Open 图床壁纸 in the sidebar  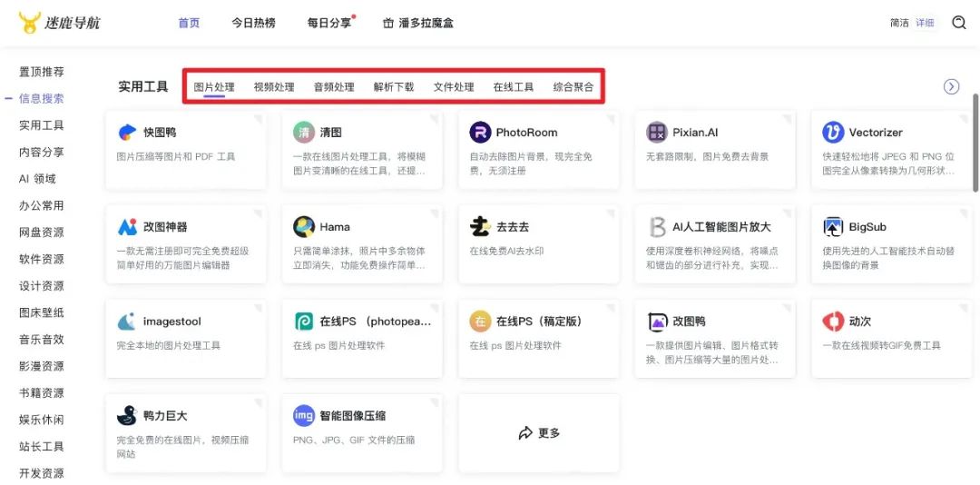point(41,313)
